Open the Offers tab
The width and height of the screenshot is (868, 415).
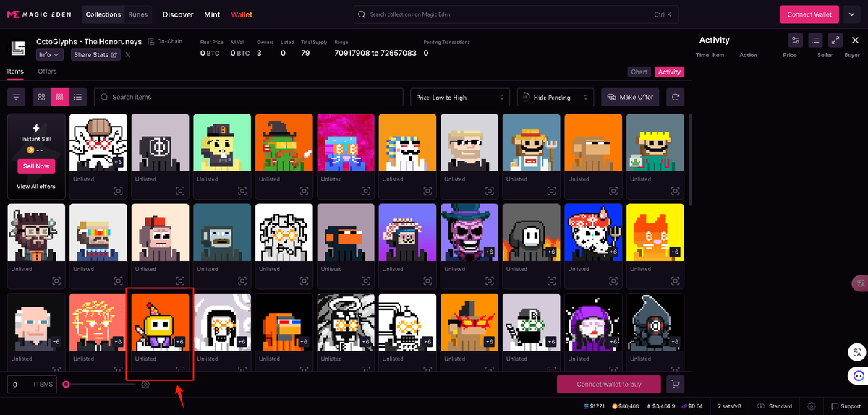47,72
